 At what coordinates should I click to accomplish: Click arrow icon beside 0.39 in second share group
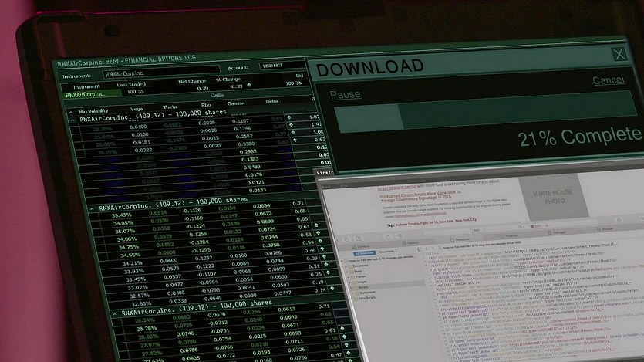point(325,256)
